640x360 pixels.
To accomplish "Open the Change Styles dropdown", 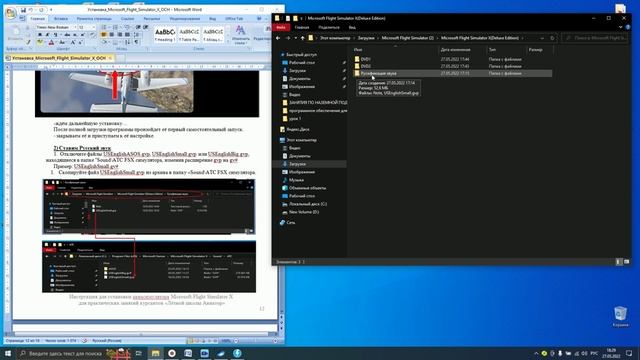I will click(x=241, y=34).
